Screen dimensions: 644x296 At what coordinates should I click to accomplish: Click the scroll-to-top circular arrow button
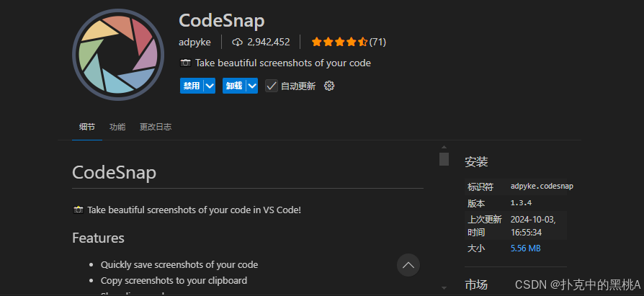click(408, 265)
